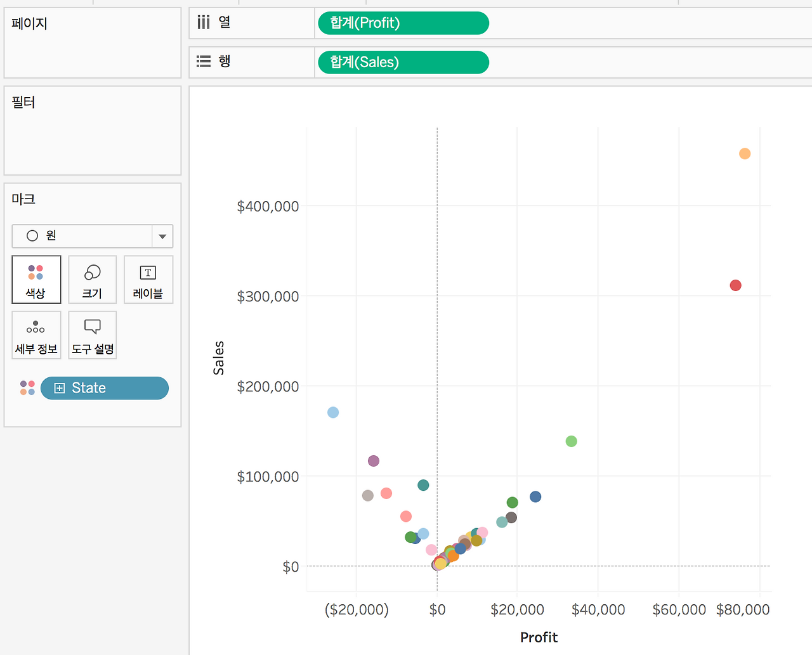Viewport: 812px width, 655px height.
Task: Click the $0 label on the Sales axis
Action: coord(291,567)
